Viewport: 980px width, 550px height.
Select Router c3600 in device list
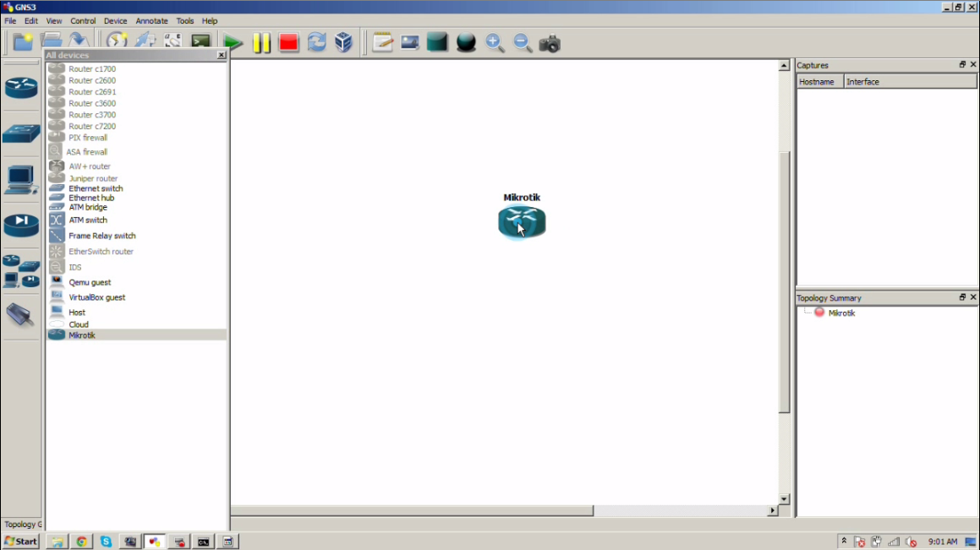[x=92, y=103]
